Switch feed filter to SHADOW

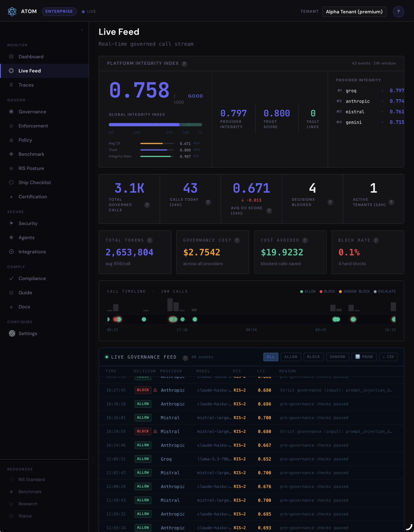click(338, 357)
